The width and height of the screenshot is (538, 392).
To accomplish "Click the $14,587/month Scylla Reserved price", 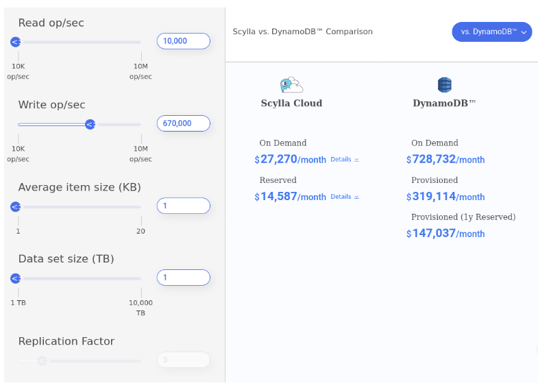I will [291, 197].
